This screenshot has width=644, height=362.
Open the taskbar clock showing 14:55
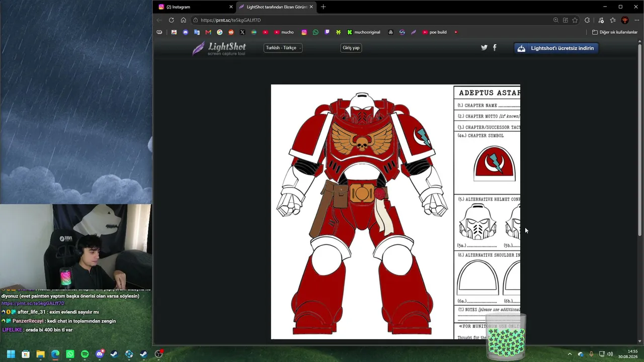628,354
